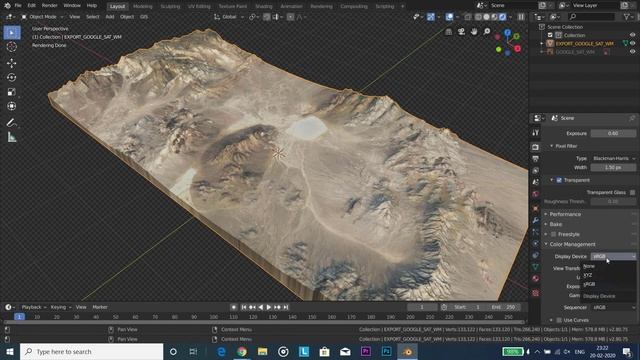This screenshot has width=640, height=360.
Task: Toggle viewport gizmos
Action: click(x=431, y=17)
